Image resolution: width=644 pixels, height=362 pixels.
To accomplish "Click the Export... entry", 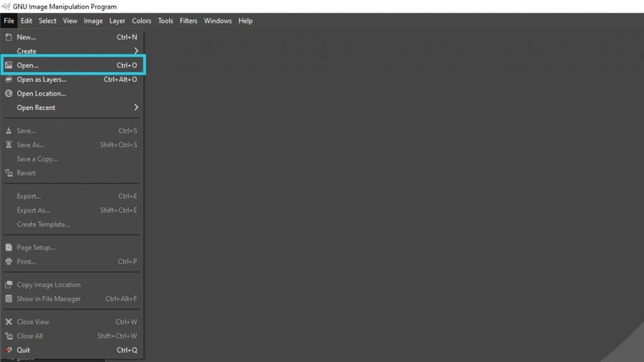I will pyautogui.click(x=72, y=196).
